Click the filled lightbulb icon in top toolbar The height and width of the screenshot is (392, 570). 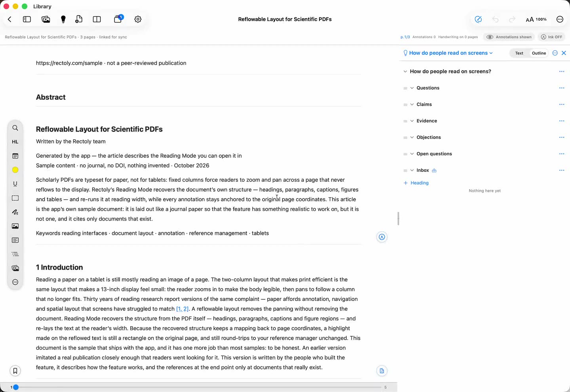[63, 19]
